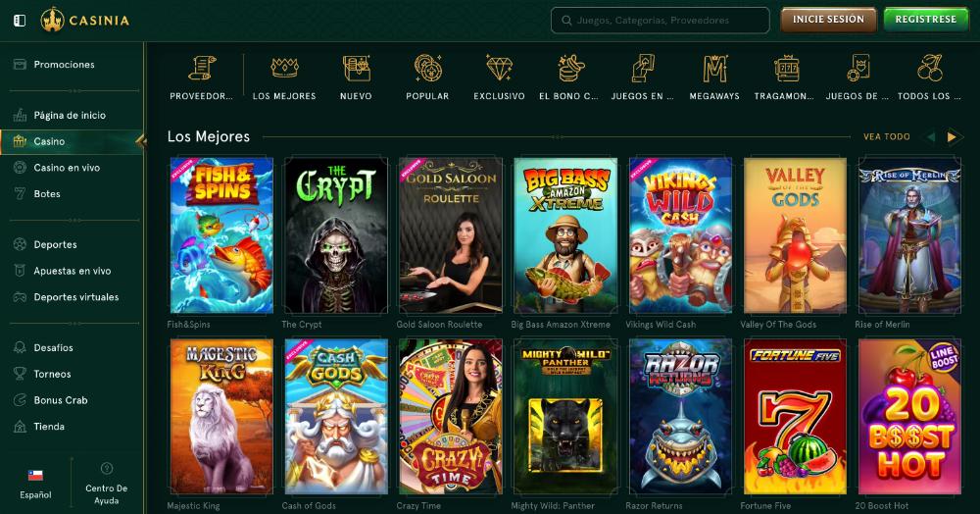This screenshot has width=980, height=514.
Task: Click the Regístrese button
Action: pos(926,20)
